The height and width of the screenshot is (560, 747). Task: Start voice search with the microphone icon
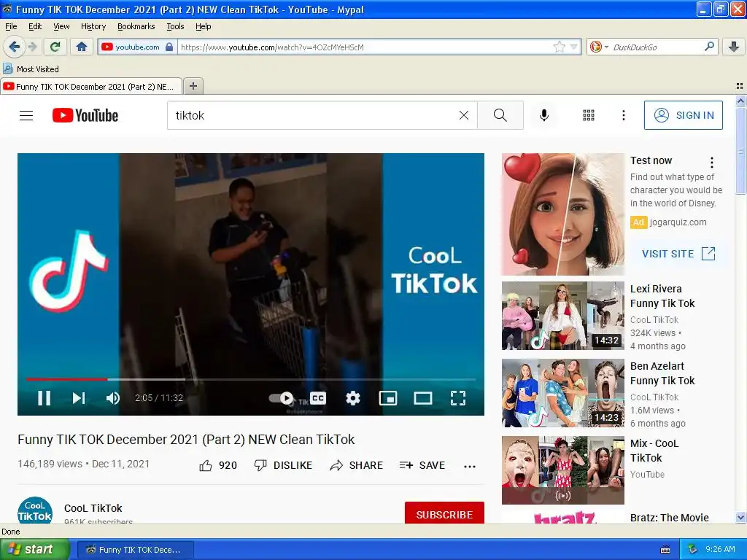pyautogui.click(x=544, y=115)
